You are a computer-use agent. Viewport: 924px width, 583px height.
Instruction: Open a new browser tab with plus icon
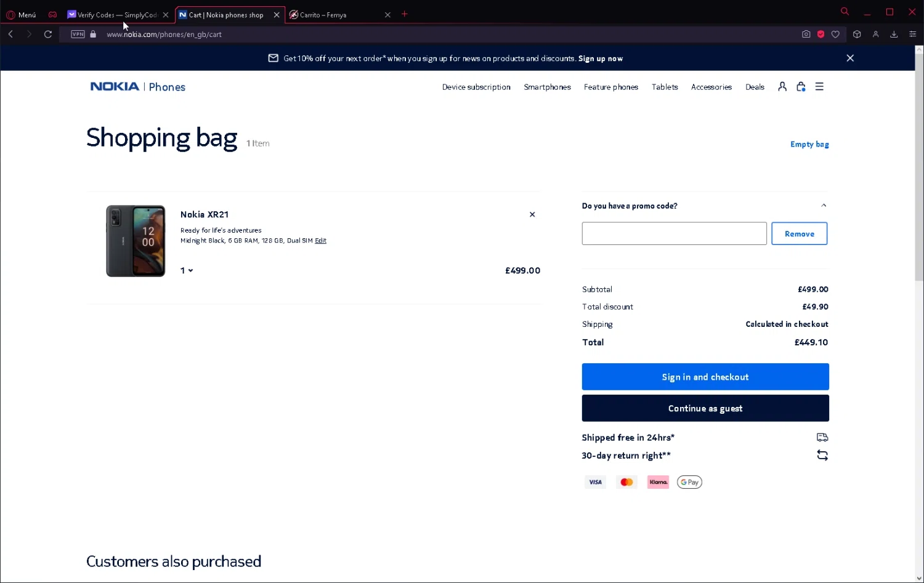click(x=405, y=14)
